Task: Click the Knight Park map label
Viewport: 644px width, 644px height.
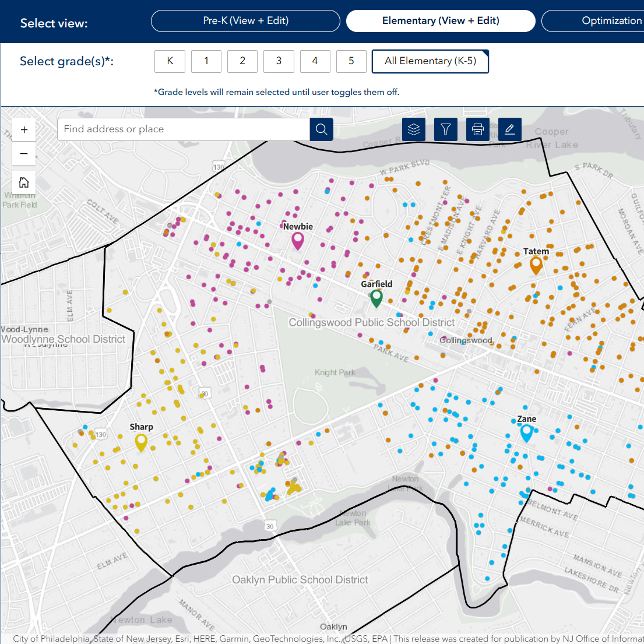Action: pyautogui.click(x=335, y=372)
